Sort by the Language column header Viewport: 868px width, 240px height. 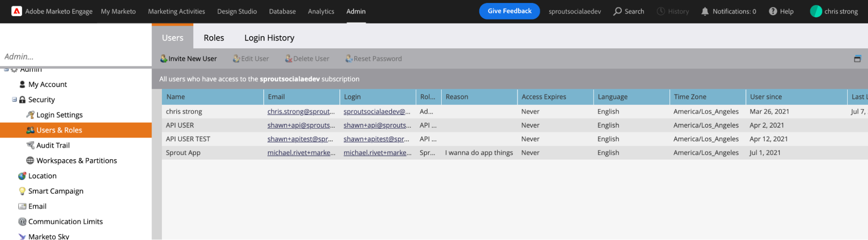click(632, 97)
